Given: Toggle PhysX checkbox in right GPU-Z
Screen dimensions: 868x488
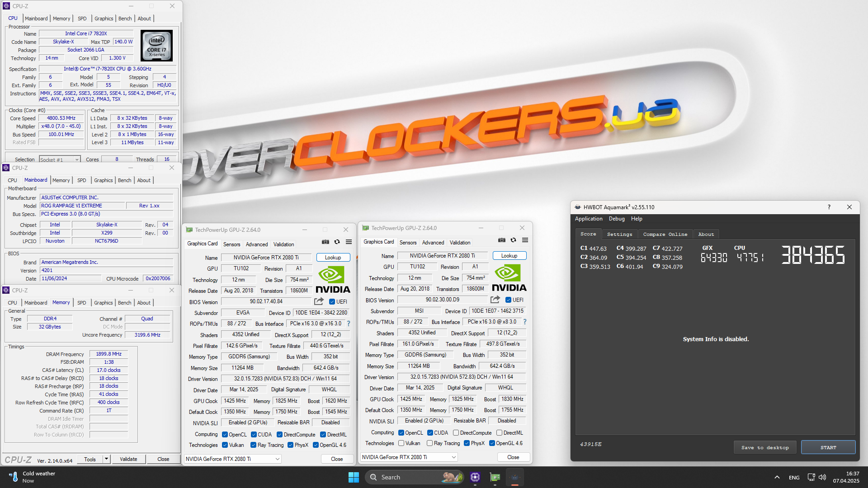Looking at the screenshot, I should point(467,443).
